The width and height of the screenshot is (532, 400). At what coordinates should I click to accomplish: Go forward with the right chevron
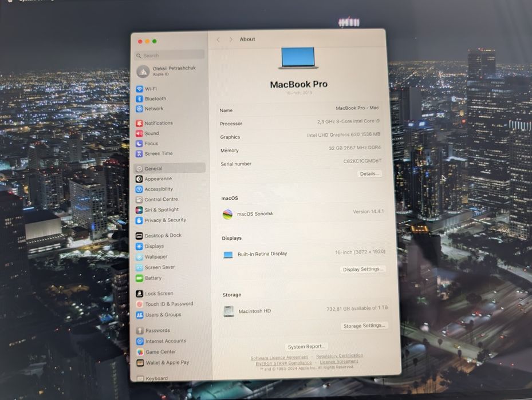point(231,39)
